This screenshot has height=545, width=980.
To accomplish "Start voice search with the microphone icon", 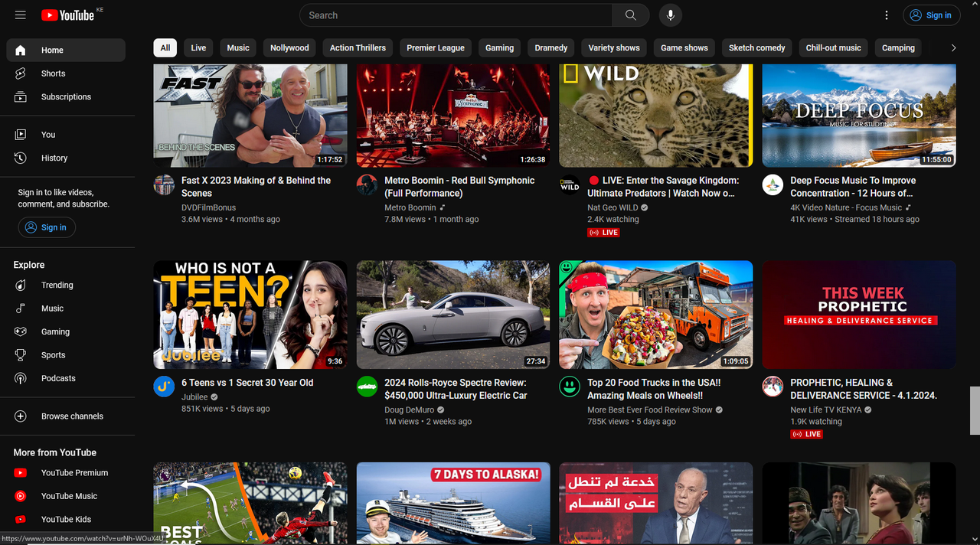I will (x=670, y=15).
